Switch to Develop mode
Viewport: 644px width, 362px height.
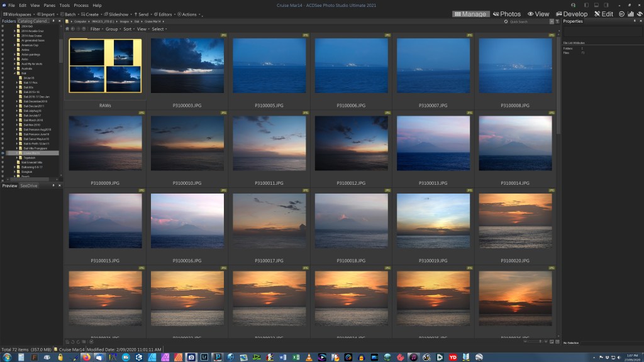click(x=571, y=14)
